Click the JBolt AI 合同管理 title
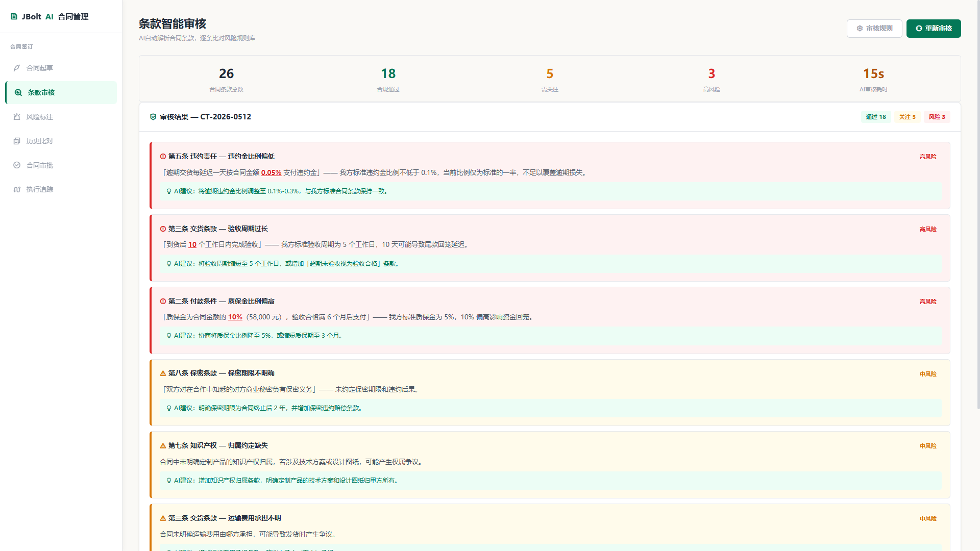The image size is (980, 551). pyautogui.click(x=55, y=16)
